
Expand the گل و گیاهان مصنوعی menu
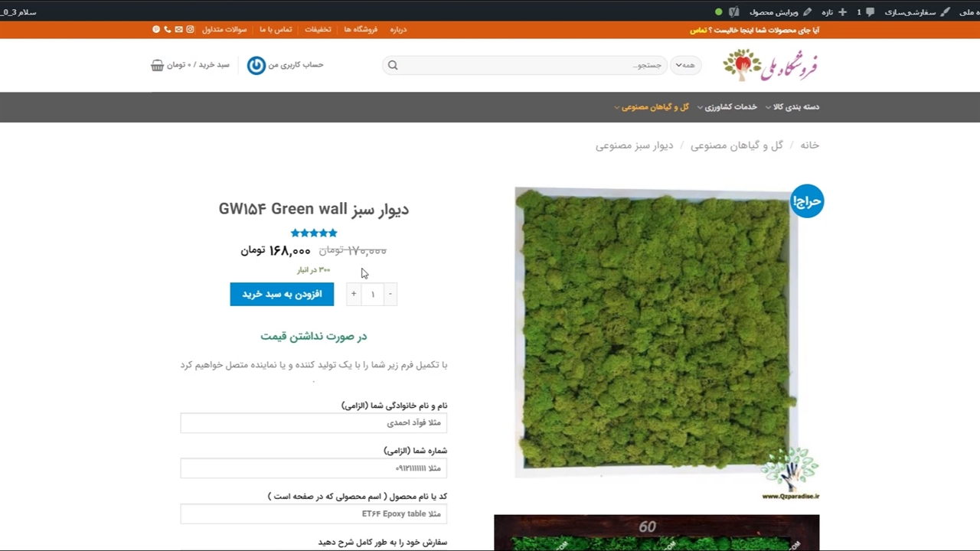[654, 107]
